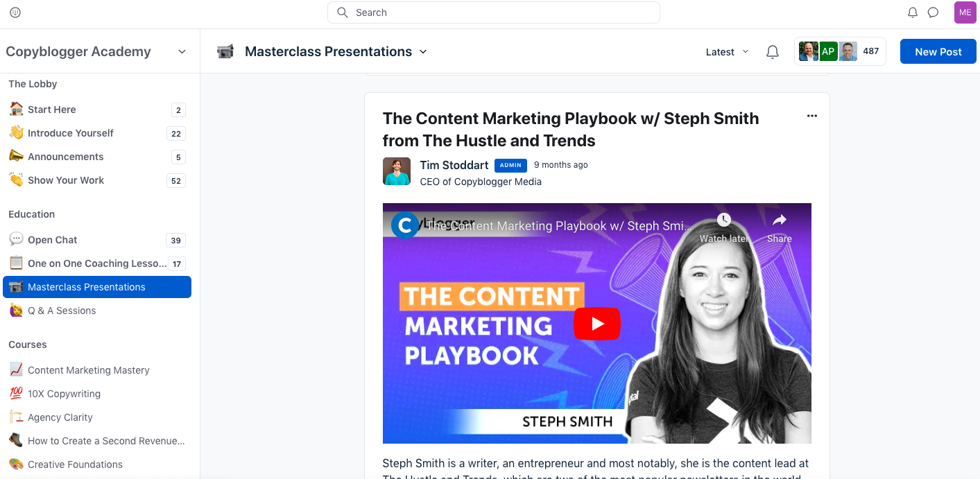
Task: Click the camera icon beside Masterclass Presentations title
Action: coord(225,51)
